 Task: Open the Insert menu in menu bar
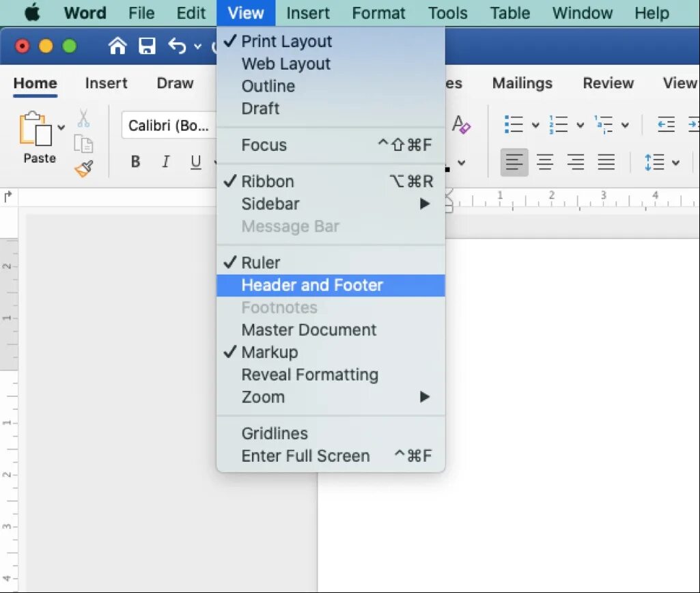307,13
